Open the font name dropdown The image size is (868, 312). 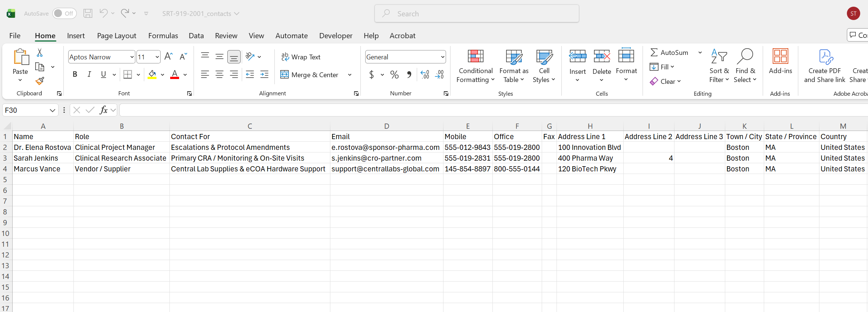click(132, 57)
